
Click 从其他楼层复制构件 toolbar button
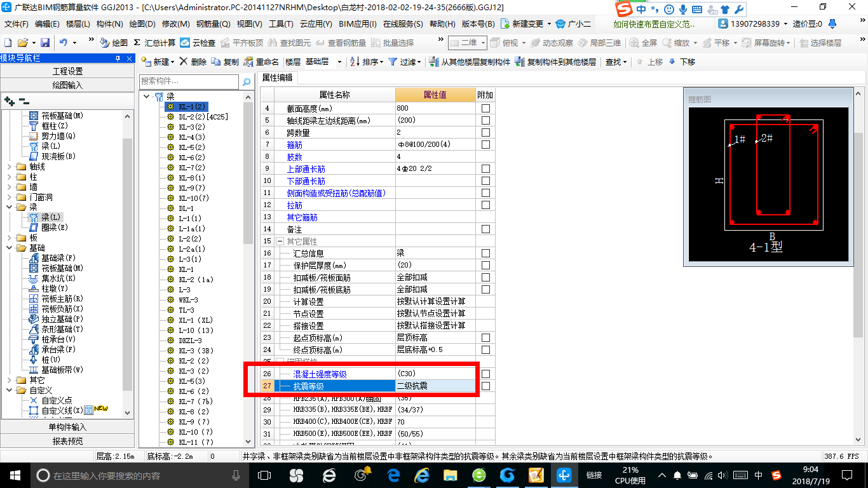pyautogui.click(x=470, y=62)
